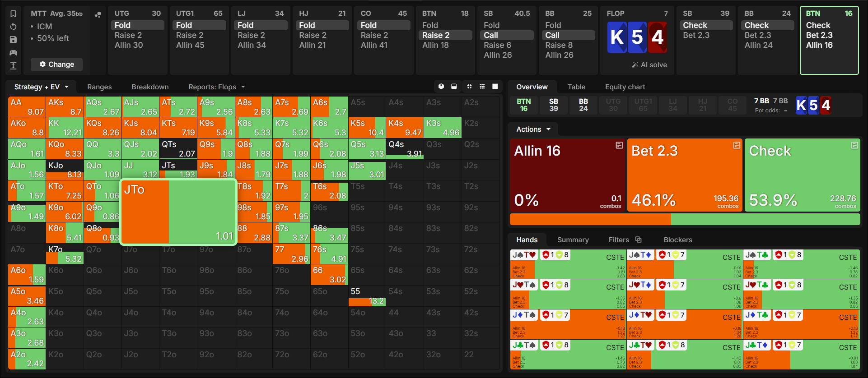Screen dimensions: 868x378
Task: Open practice mode via gamepad icon
Action: pos(13,53)
